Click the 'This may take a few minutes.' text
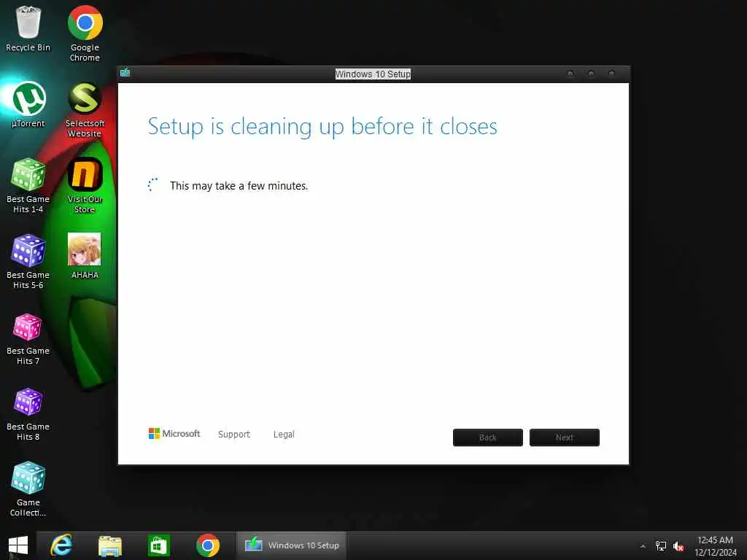 tap(239, 186)
